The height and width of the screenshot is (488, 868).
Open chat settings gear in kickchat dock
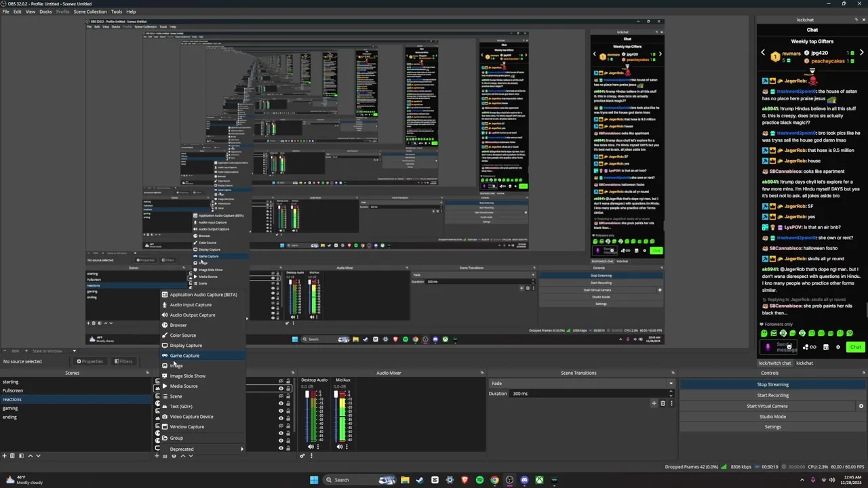click(838, 347)
